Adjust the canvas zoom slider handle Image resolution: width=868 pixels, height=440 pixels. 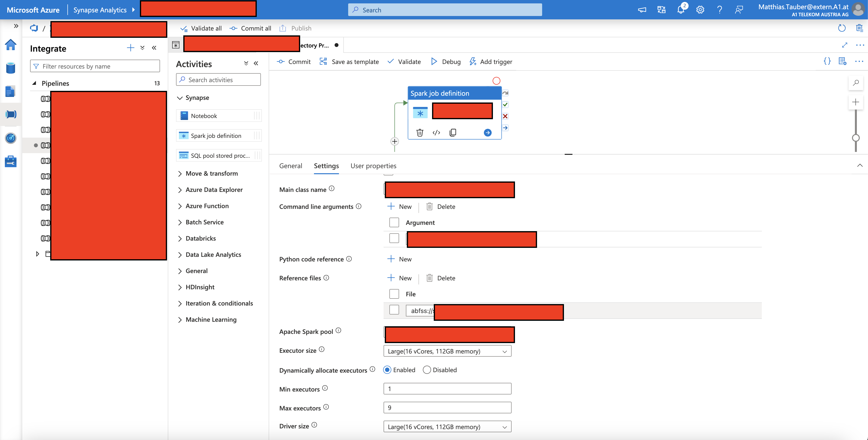pyautogui.click(x=856, y=138)
